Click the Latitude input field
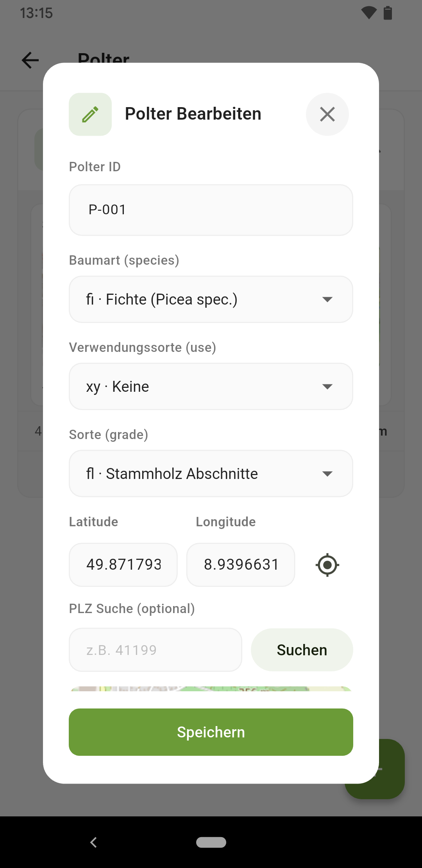The image size is (422, 868). pos(123,565)
